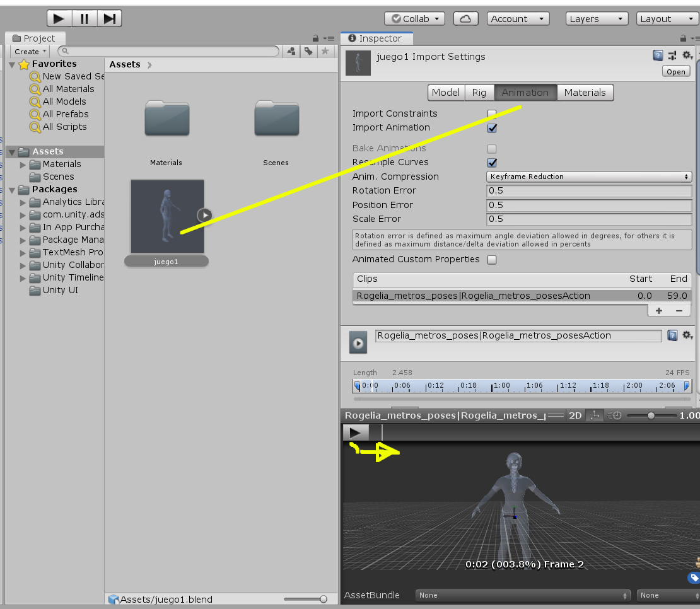Click the import settings Presets slider icon
This screenshot has width=700, height=609.
click(x=672, y=55)
